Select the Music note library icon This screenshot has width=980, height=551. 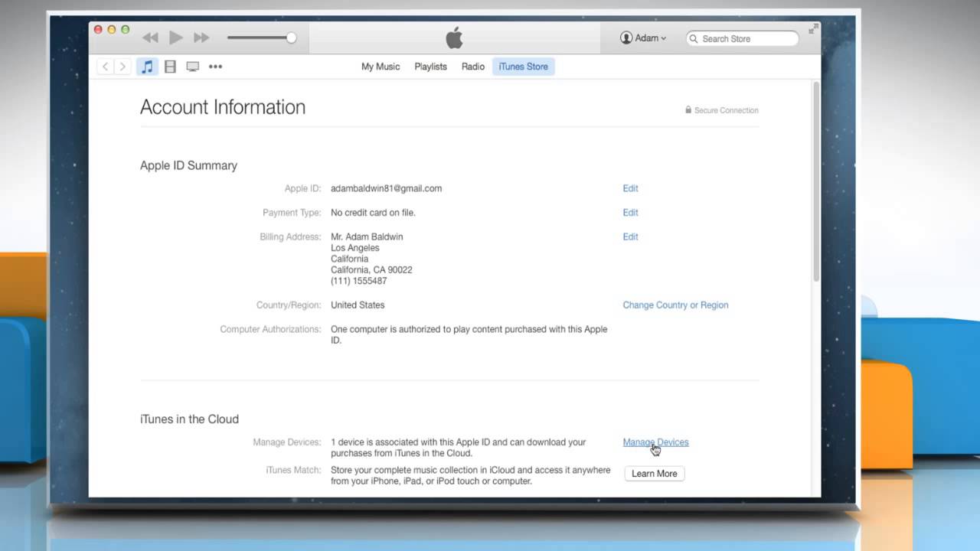[x=148, y=67]
